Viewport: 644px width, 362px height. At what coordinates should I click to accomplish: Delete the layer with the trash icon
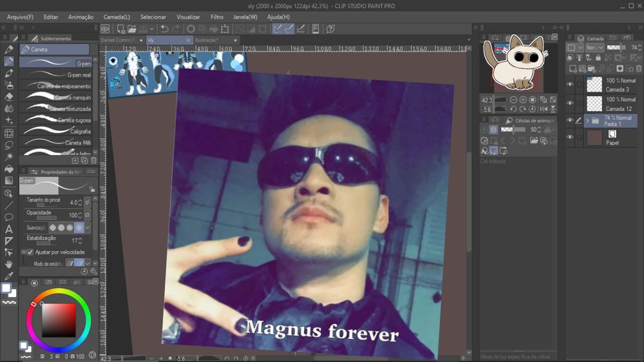coord(638,68)
